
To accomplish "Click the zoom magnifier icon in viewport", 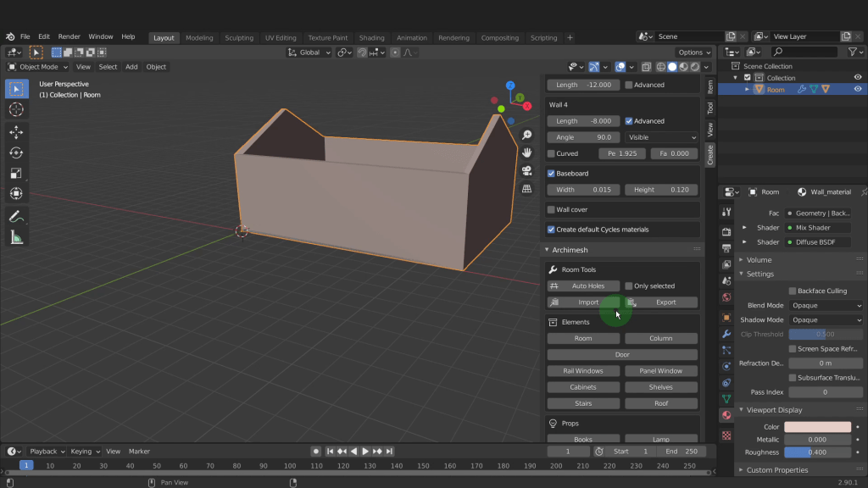I will tap(526, 135).
